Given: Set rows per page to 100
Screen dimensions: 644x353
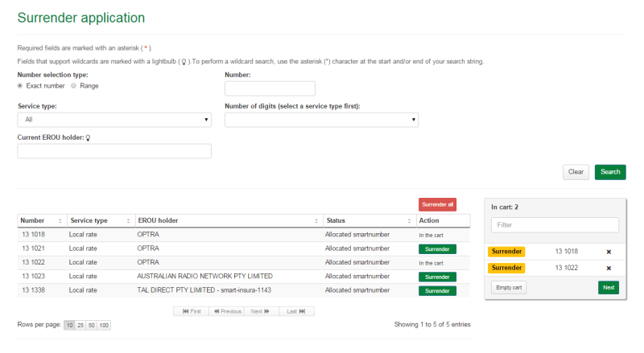Looking at the screenshot, I should pyautogui.click(x=104, y=326).
